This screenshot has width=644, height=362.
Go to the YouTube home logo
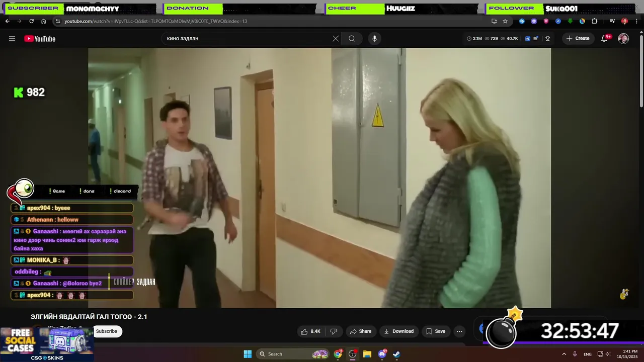pos(40,39)
